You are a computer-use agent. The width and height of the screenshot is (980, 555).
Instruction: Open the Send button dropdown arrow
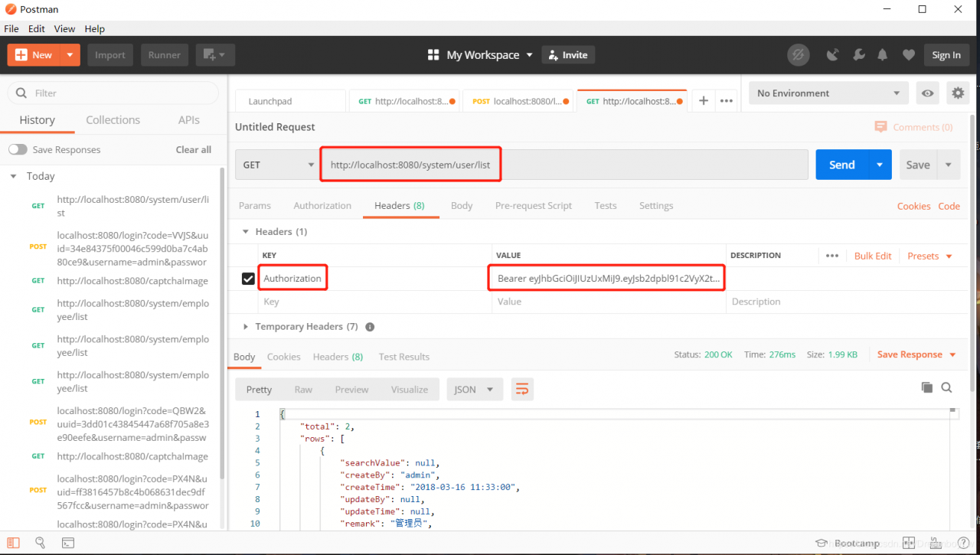(880, 165)
